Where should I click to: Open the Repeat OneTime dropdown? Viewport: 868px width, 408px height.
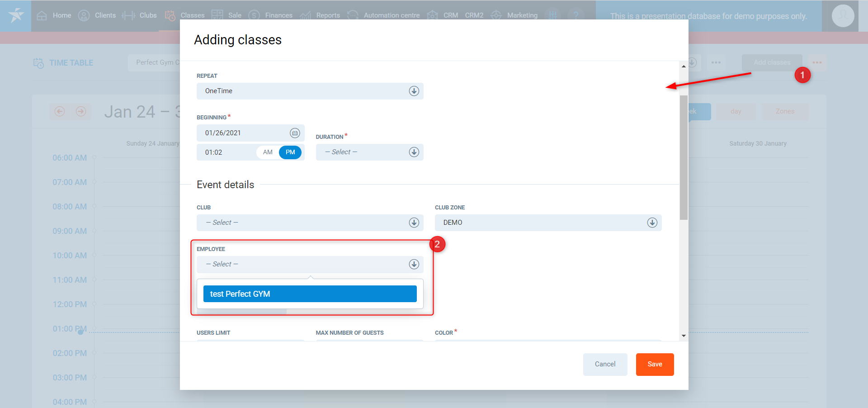310,91
